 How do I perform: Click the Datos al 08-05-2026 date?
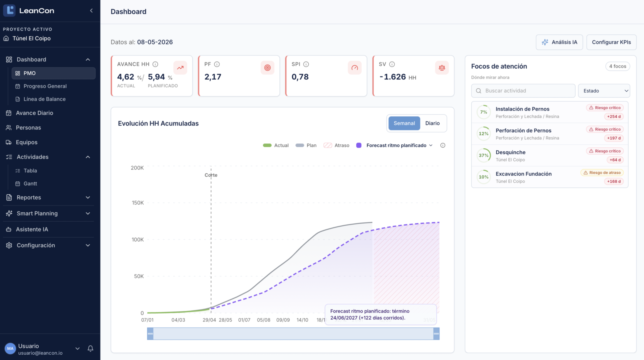point(155,42)
